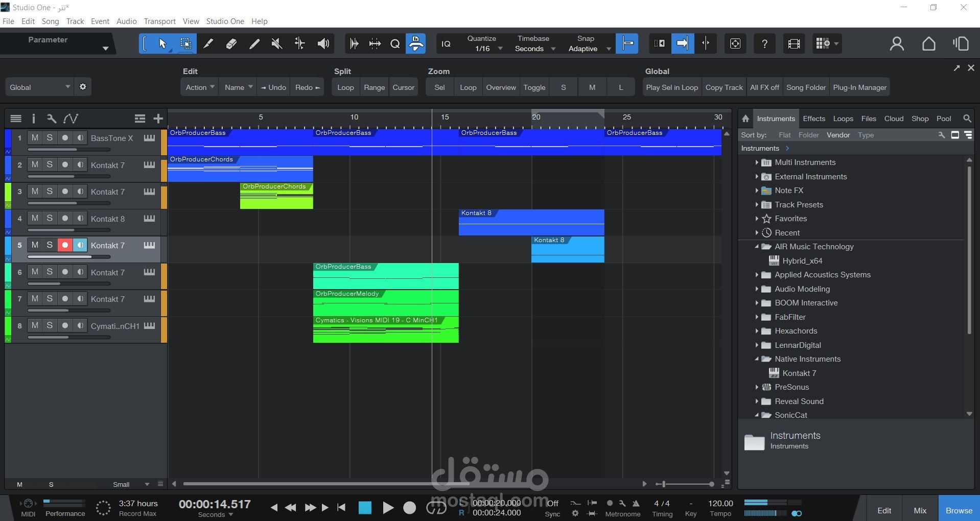Open the Song menu
Screen dimensions: 980x521
(x=50, y=21)
